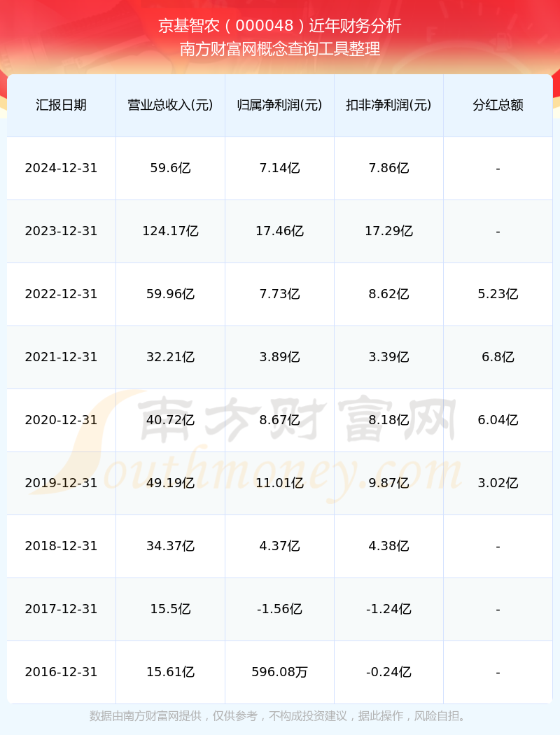Select the 归属净利润(元) column header
The image size is (560, 735).
coord(280,105)
